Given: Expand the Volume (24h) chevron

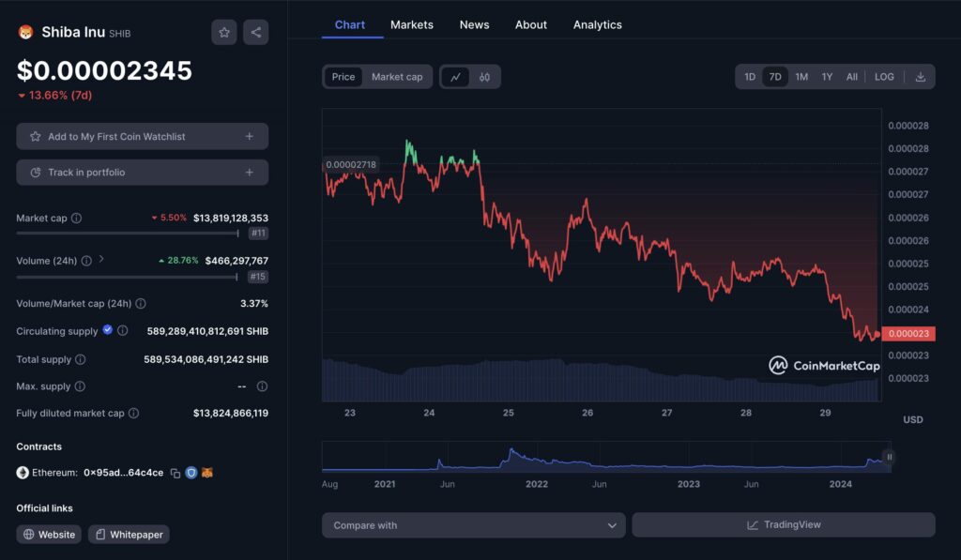Looking at the screenshot, I should pyautogui.click(x=101, y=260).
